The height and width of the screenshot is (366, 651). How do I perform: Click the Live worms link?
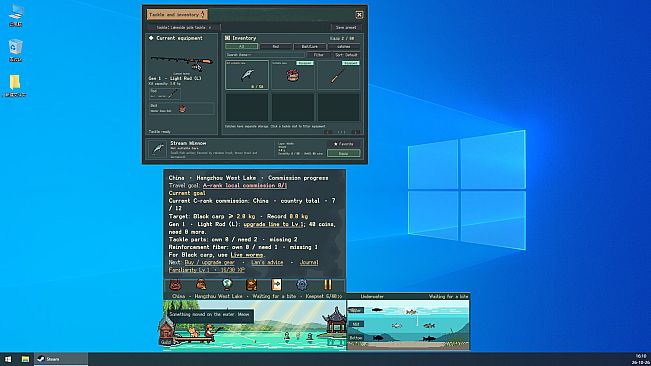pyautogui.click(x=247, y=255)
